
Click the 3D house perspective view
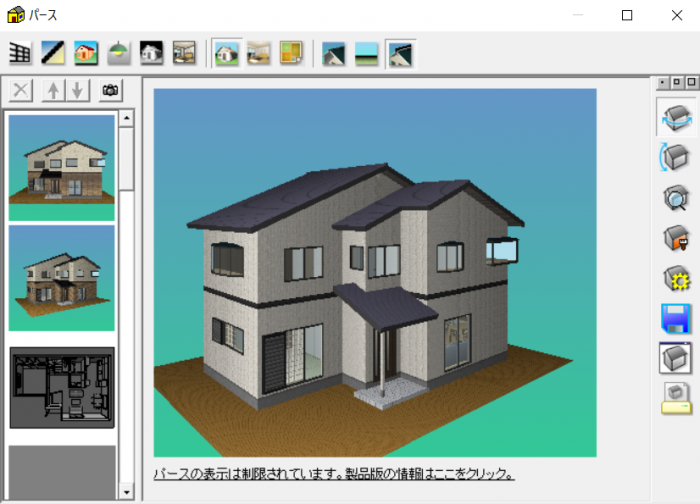(375, 272)
